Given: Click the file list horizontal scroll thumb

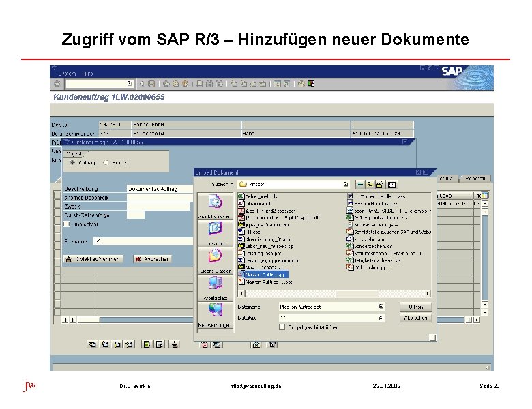Looking at the screenshot, I should pos(357,294).
